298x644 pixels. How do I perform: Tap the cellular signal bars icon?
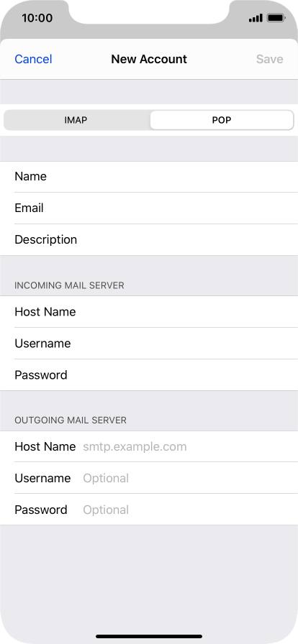tap(256, 18)
